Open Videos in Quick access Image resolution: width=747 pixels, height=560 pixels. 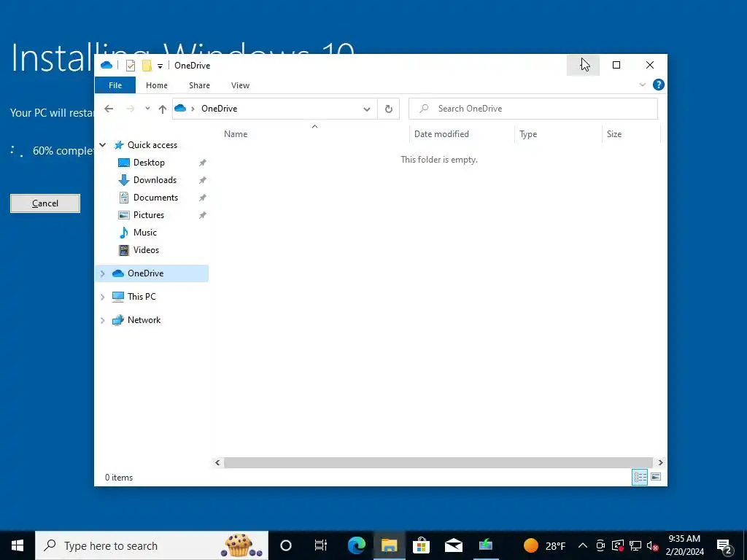click(146, 250)
